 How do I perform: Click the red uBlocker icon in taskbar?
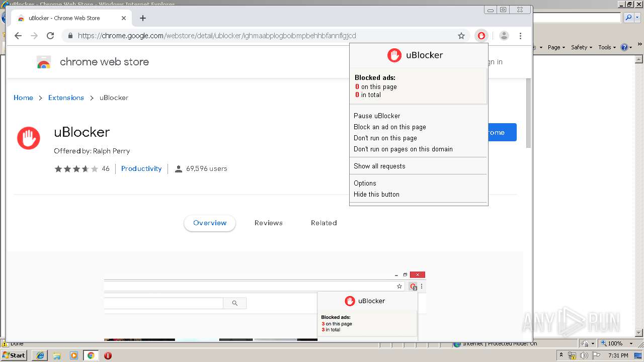click(x=108, y=355)
